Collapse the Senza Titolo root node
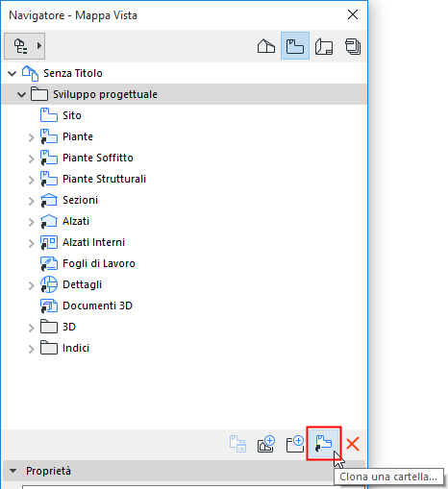This screenshot has height=489, width=448. tap(12, 74)
